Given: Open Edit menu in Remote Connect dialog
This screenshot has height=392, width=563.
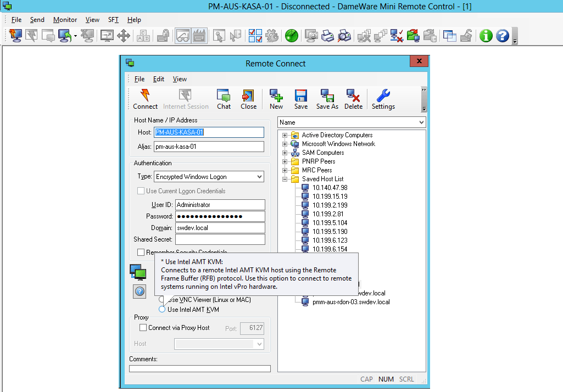Looking at the screenshot, I should [158, 79].
